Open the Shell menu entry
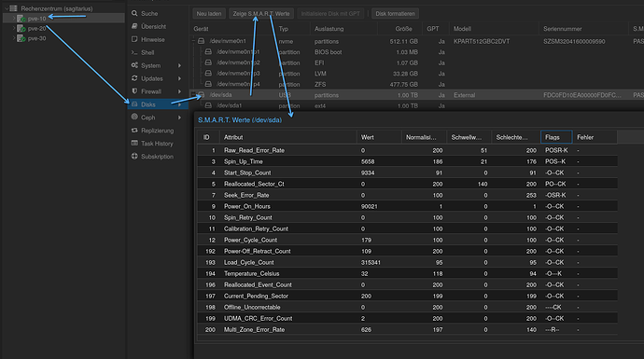Image resolution: width=644 pixels, height=359 pixels. point(157,52)
